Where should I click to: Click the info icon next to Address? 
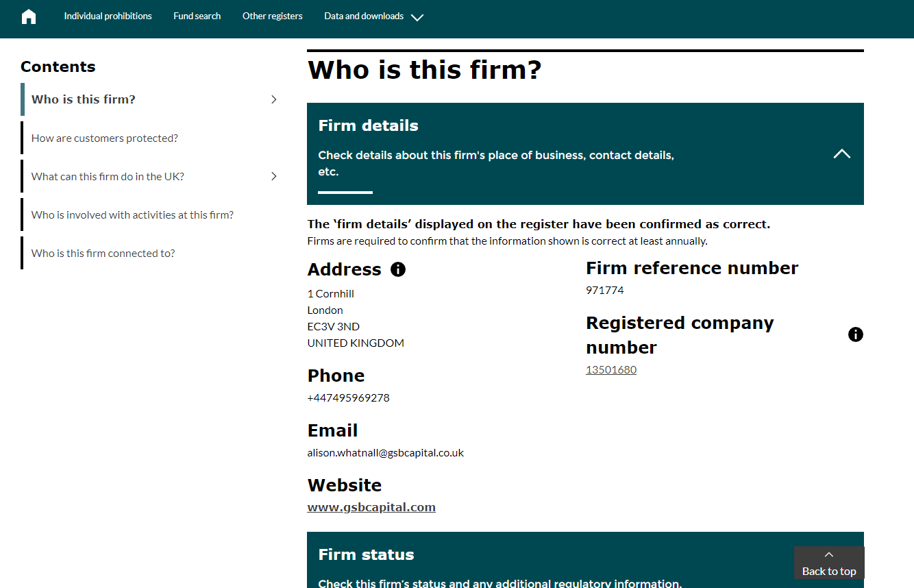[x=398, y=269]
